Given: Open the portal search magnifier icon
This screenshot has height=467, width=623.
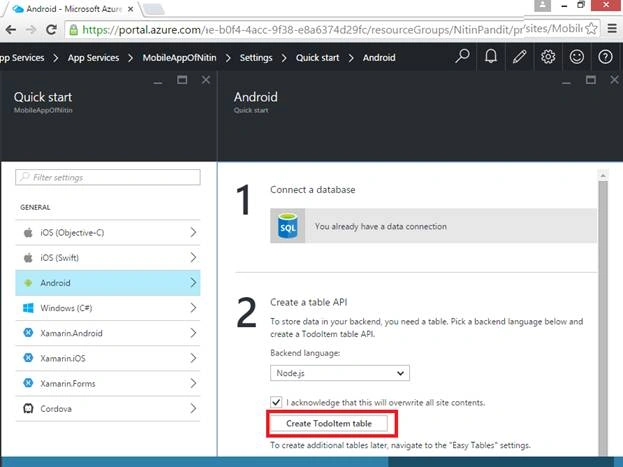Looking at the screenshot, I should click(x=462, y=57).
